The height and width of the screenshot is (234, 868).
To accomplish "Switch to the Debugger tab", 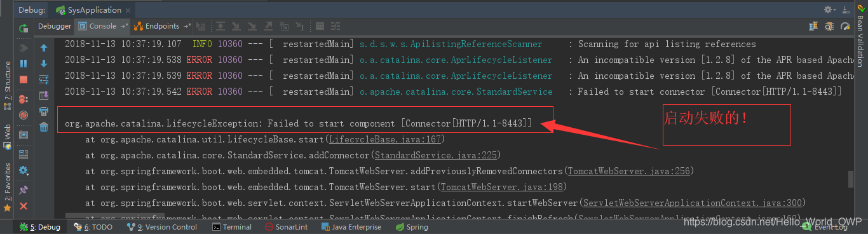I will (55, 26).
